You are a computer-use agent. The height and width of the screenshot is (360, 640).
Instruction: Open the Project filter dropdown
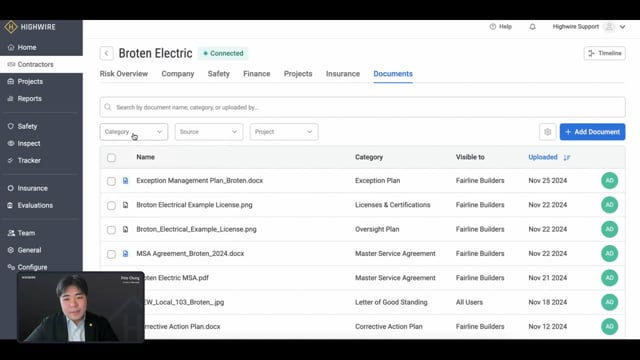[x=284, y=132]
